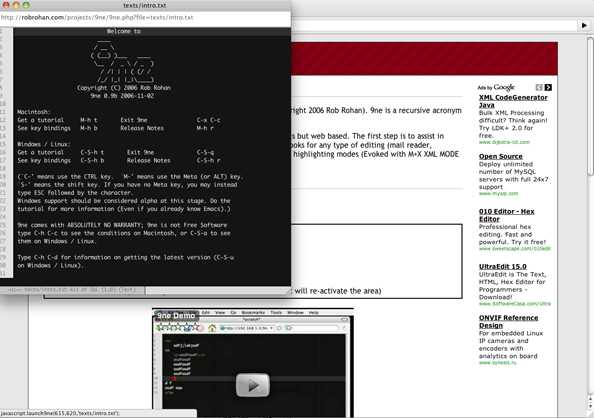The width and height of the screenshot is (594, 418).
Task: Close the texts/intro.txt popup window
Action: [x=6, y=5]
